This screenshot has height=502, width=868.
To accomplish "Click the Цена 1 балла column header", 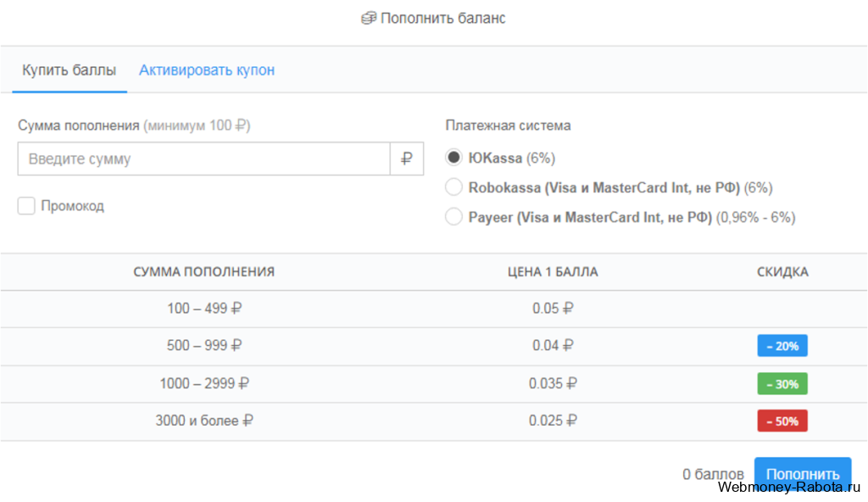I will coord(553,271).
